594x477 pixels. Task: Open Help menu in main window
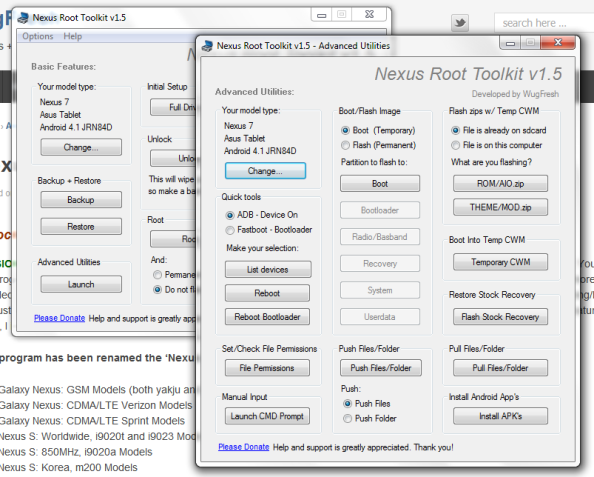click(x=72, y=36)
